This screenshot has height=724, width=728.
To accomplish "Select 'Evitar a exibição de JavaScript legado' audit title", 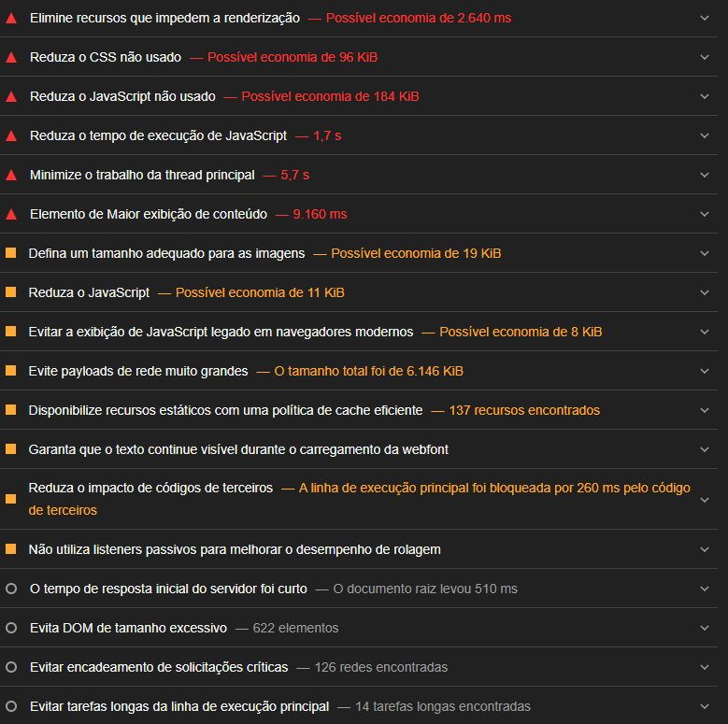I will (221, 332).
